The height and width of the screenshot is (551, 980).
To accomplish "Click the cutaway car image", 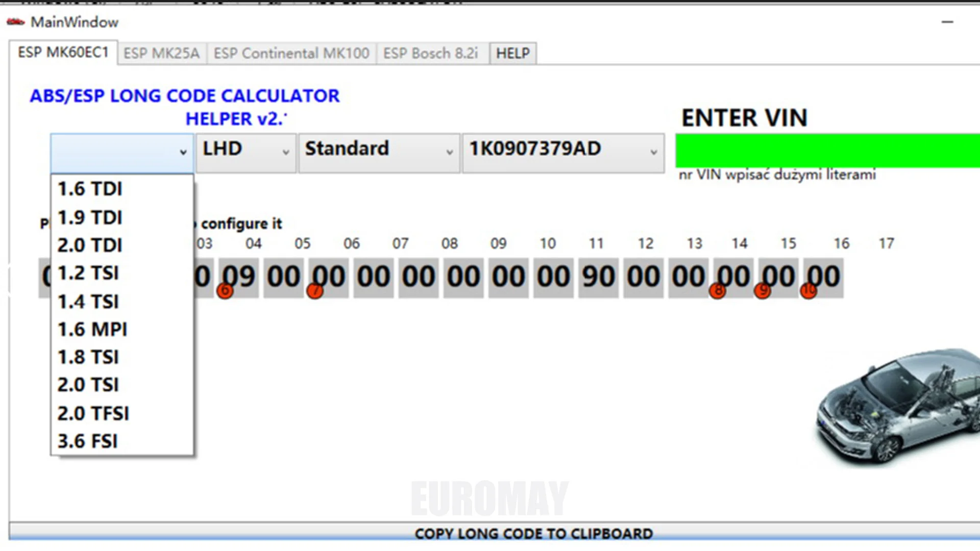I will pos(897,407).
